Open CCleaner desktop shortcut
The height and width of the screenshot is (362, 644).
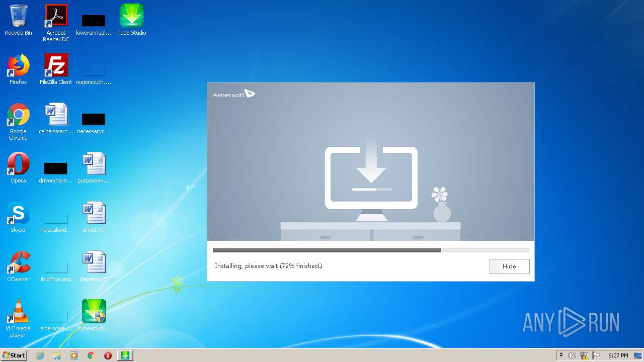(18, 266)
